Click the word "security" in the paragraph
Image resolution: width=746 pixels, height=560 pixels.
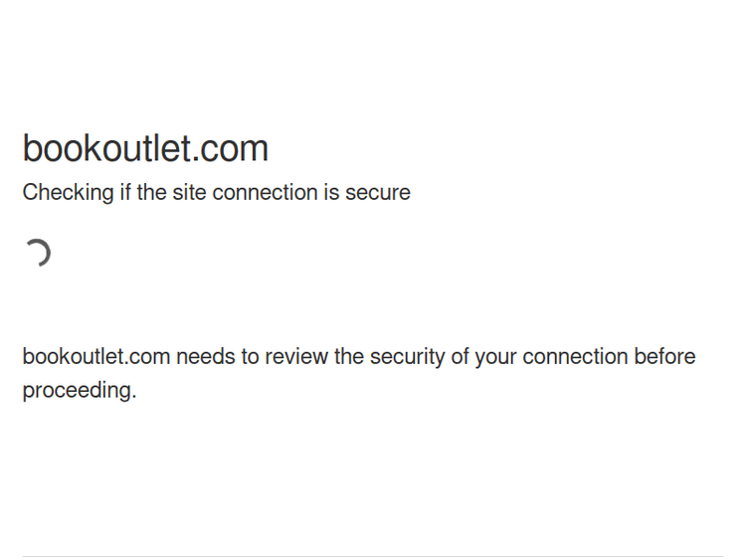[408, 357]
